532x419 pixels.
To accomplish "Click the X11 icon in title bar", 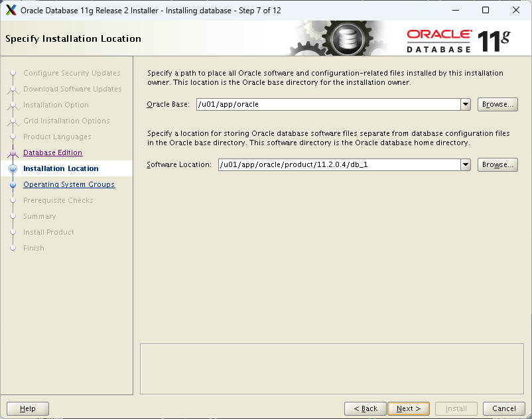I will click(11, 10).
